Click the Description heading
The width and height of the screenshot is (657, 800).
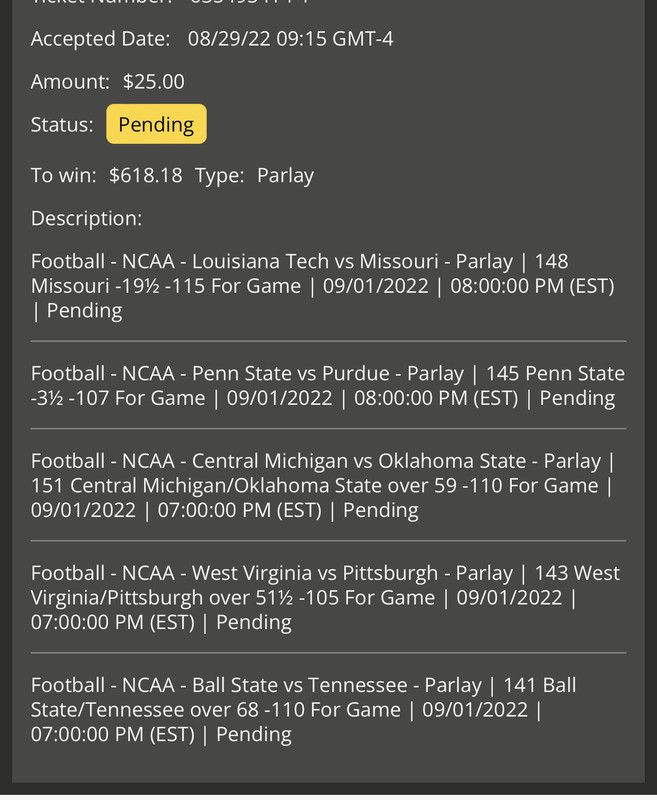click(86, 218)
